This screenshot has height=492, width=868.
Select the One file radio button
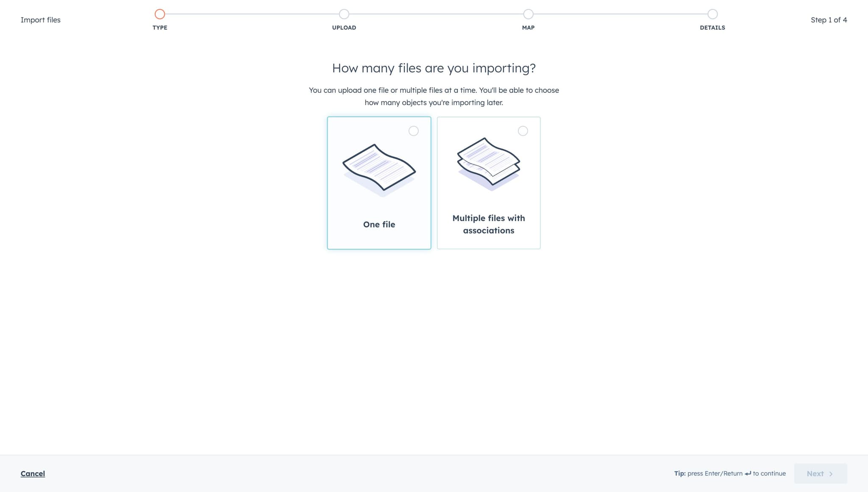[x=413, y=131]
